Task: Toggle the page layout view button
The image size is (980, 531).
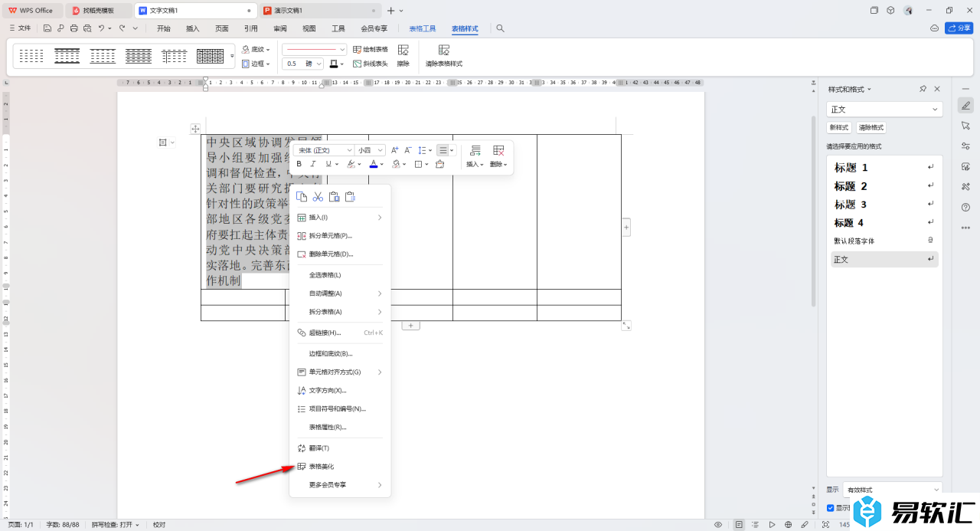Action: pos(738,525)
